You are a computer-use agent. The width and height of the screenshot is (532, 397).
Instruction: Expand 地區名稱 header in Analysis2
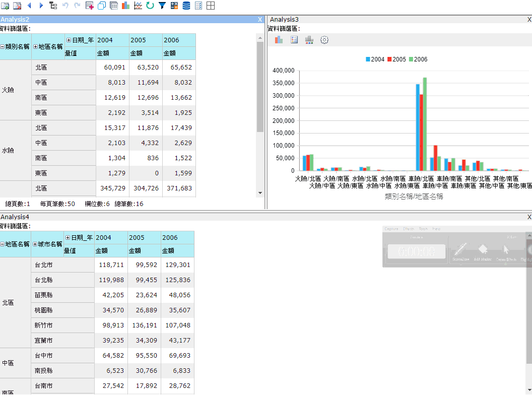tap(35, 46)
